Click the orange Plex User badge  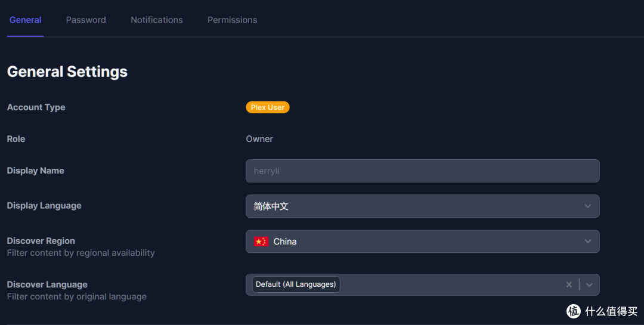tap(267, 107)
